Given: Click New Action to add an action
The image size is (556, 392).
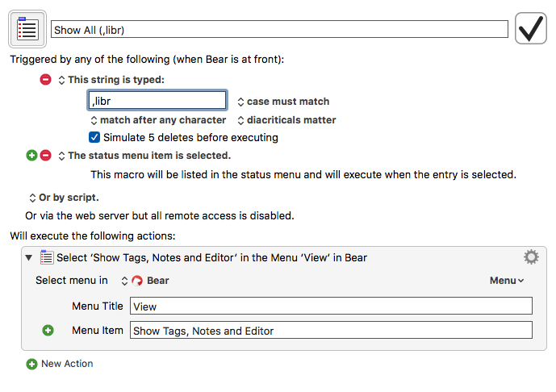Looking at the screenshot, I should coord(67,364).
